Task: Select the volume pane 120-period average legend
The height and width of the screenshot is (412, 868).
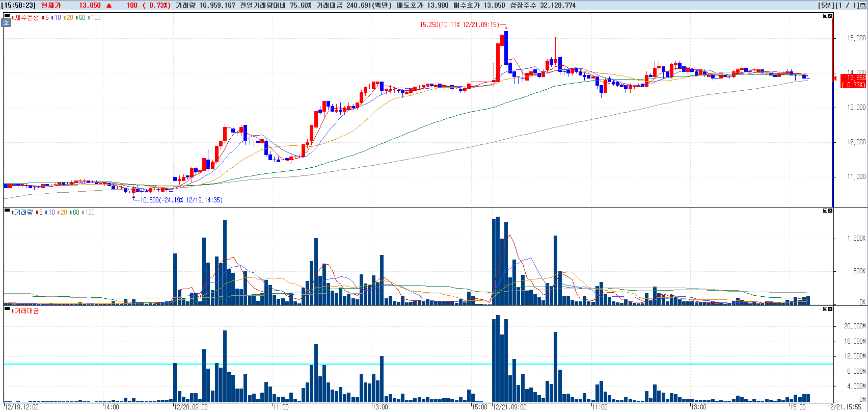Action: (x=89, y=212)
